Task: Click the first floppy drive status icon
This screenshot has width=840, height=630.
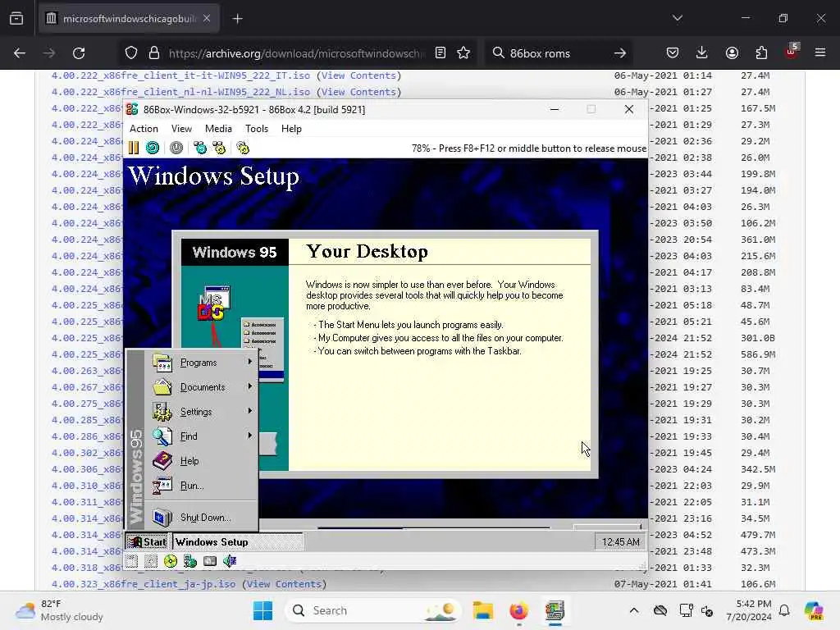Action: (x=132, y=561)
